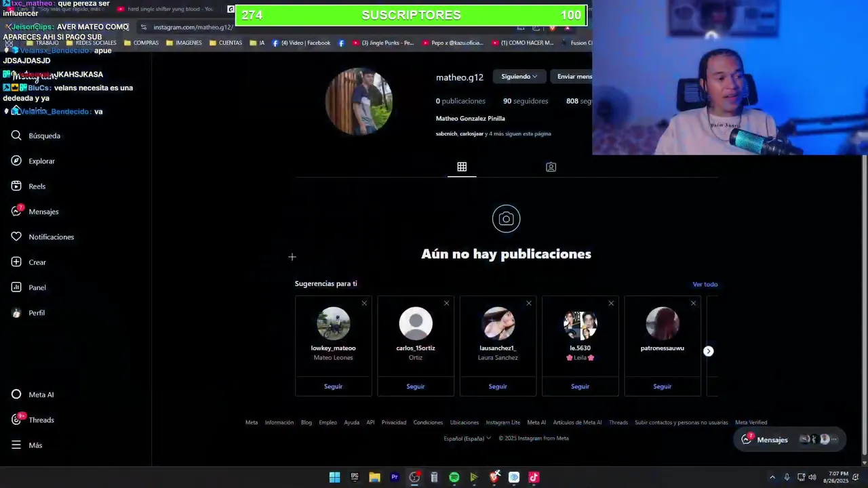Open Threads from sidebar
This screenshot has width=868, height=488.
pos(33,420)
